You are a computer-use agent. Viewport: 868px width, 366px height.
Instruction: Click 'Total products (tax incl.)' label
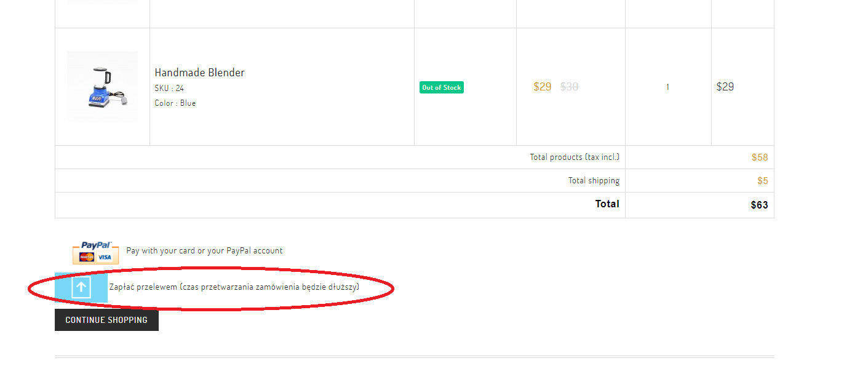pos(574,157)
